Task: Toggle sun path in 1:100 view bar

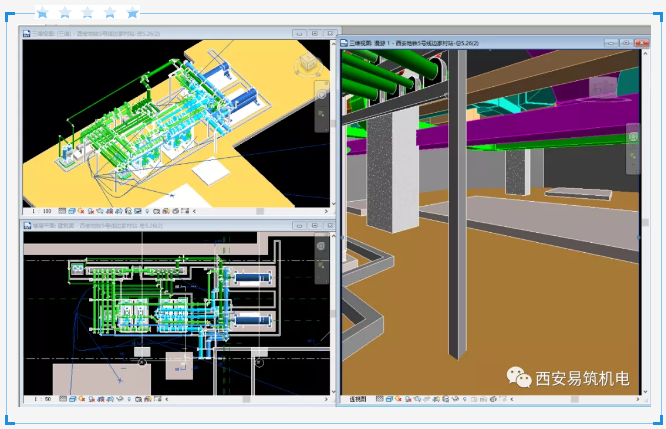Action: coord(81,211)
